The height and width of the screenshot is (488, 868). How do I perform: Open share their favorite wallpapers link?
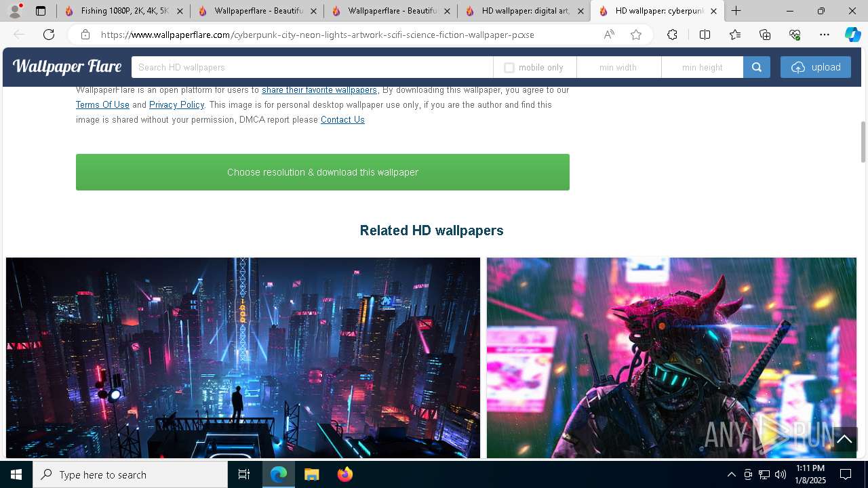[319, 89]
